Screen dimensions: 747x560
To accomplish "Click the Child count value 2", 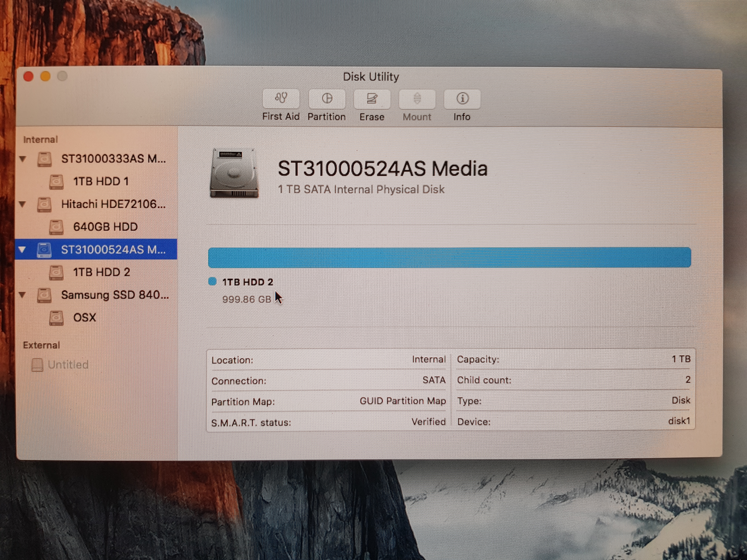I will coord(688,380).
